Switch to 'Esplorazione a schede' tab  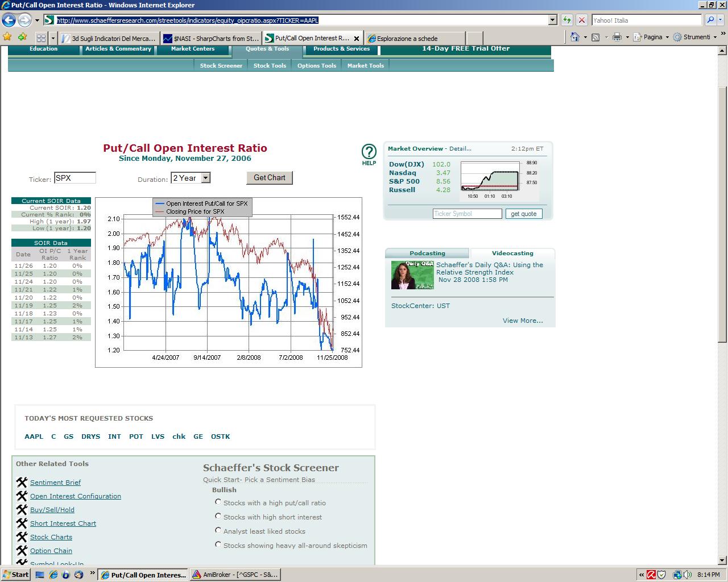tap(416, 39)
